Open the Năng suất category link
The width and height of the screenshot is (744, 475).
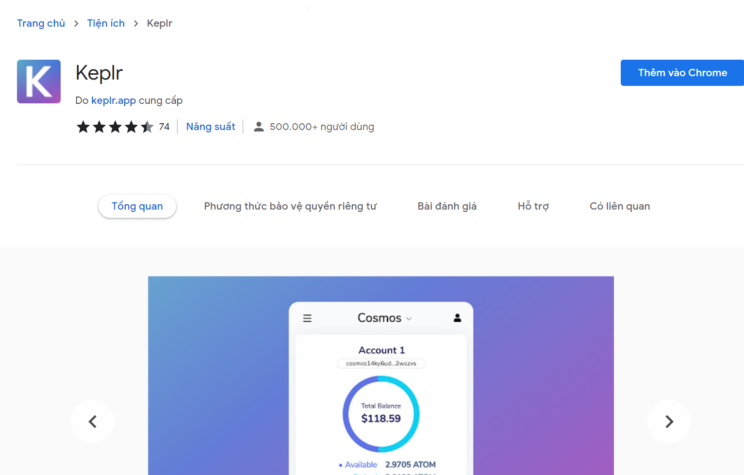click(210, 127)
